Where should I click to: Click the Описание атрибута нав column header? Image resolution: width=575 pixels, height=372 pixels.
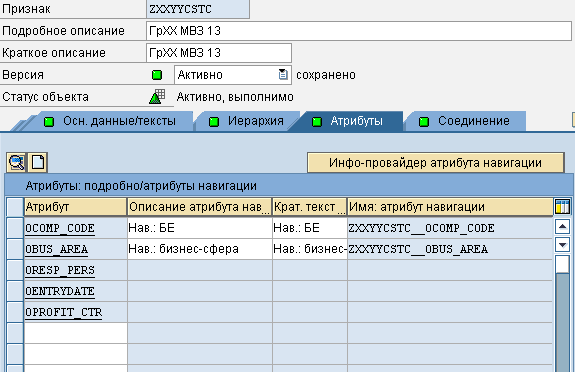[x=199, y=207]
